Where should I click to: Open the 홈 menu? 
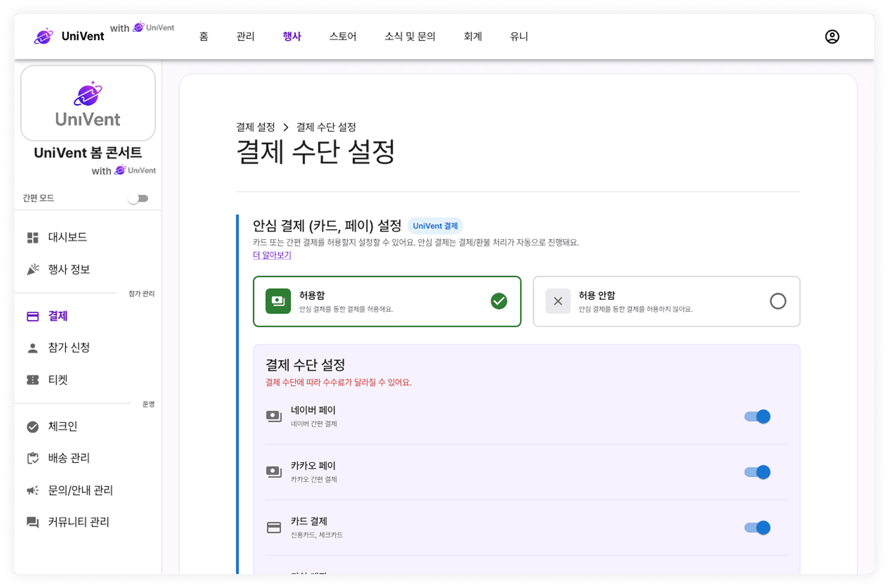tap(204, 36)
